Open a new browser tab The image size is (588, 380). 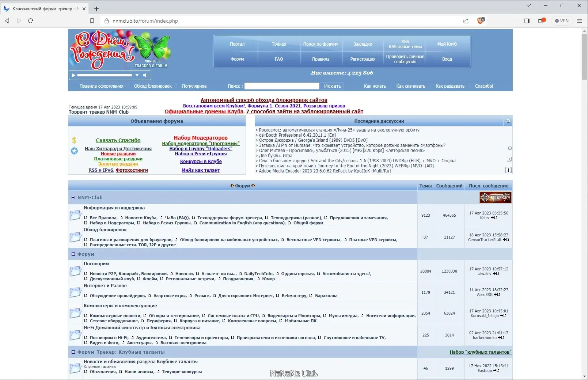[x=96, y=8]
